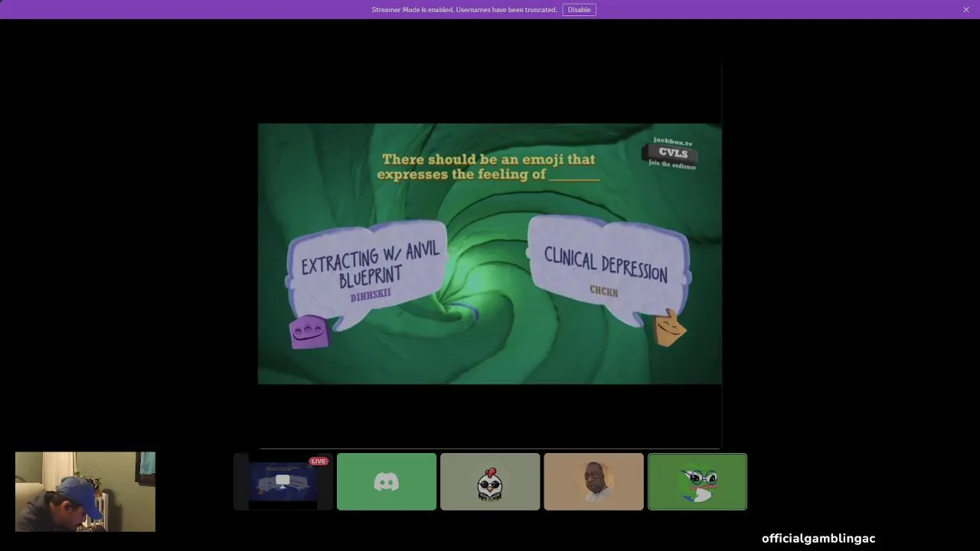980x551 pixels.
Task: Dismiss the streamer mode banner
Action: point(966,10)
